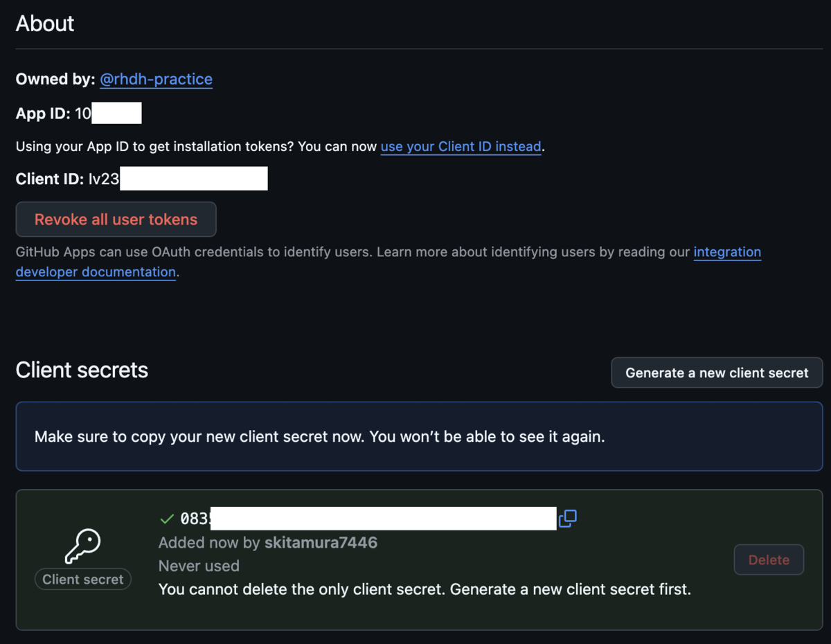This screenshot has width=831, height=644.
Task: Generate a new client secret
Action: (x=717, y=373)
